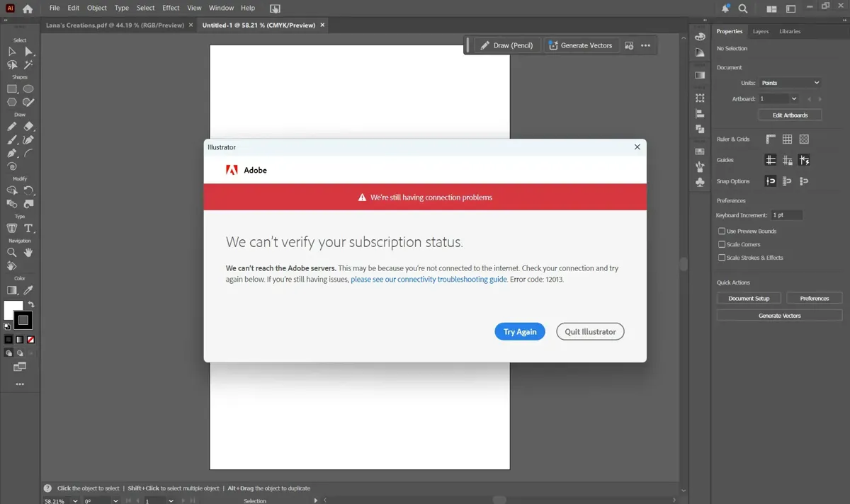Select the Type tool
Image resolution: width=850 pixels, height=504 pixels.
coord(28,228)
